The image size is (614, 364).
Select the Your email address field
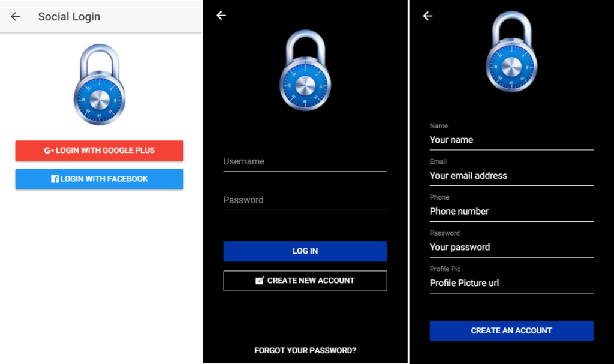pos(511,176)
